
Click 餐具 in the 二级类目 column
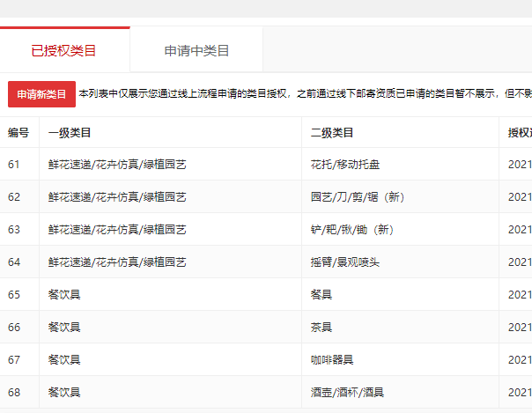[x=321, y=295]
